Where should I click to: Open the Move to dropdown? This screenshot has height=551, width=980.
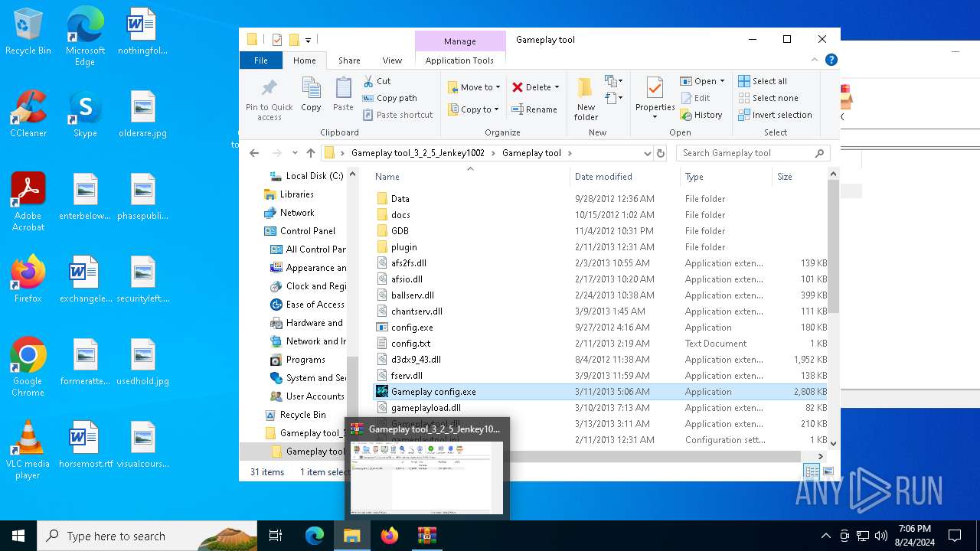click(x=474, y=87)
